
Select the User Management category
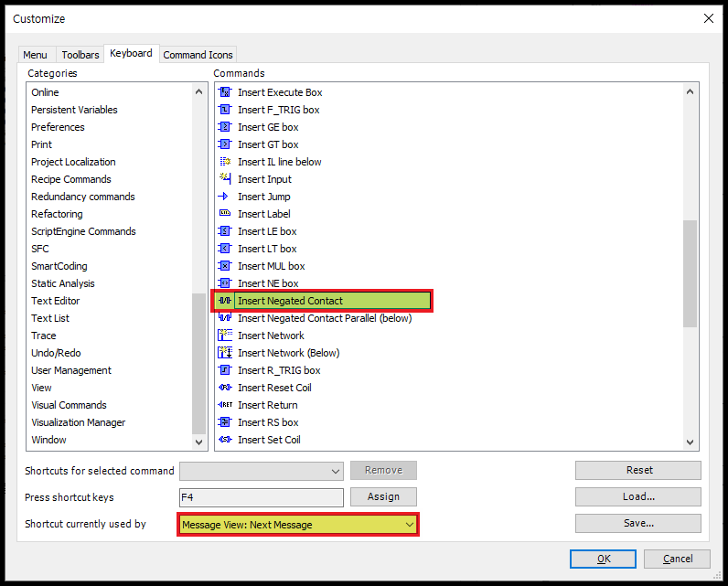pos(71,369)
